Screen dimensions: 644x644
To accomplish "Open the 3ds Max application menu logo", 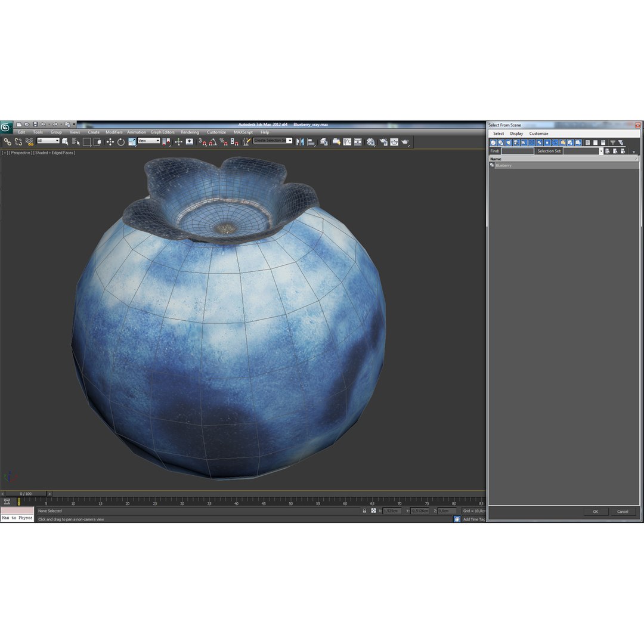I will pos(6,127).
